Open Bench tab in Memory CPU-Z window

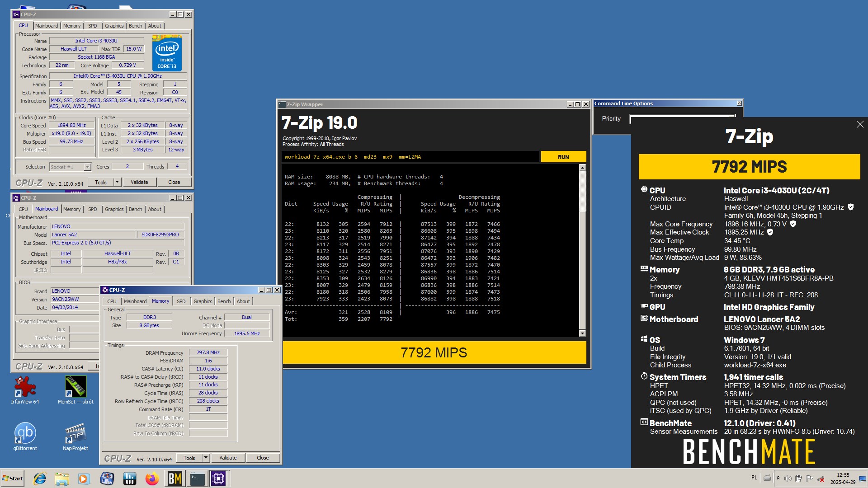pos(224,301)
